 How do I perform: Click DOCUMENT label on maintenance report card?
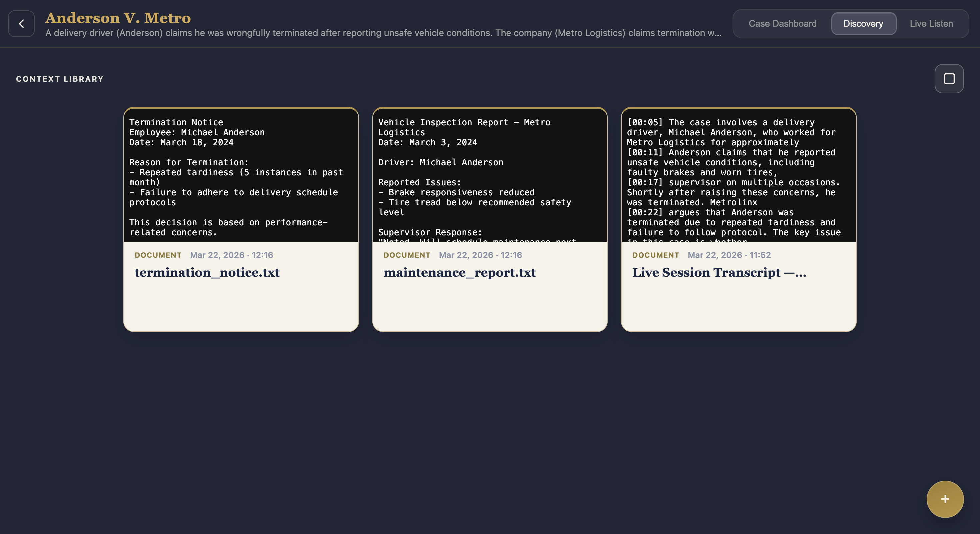407,255
